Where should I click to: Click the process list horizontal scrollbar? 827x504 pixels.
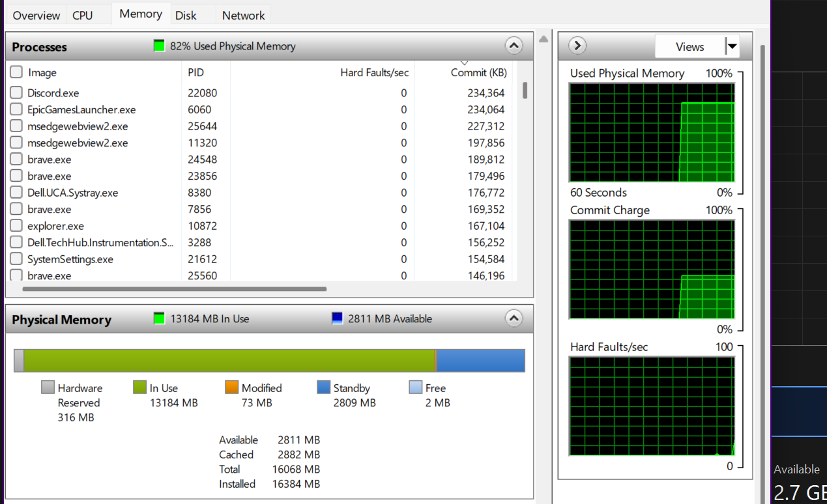175,288
